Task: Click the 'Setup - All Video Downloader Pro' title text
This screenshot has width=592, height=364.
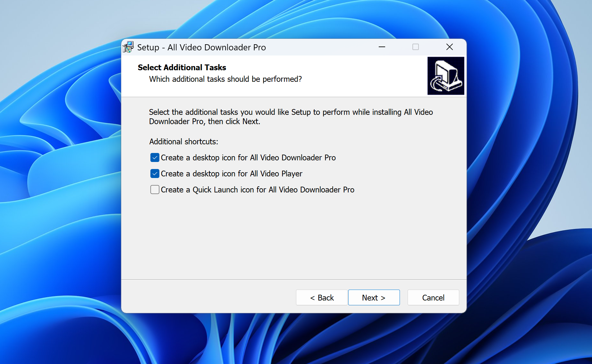Action: coord(201,47)
